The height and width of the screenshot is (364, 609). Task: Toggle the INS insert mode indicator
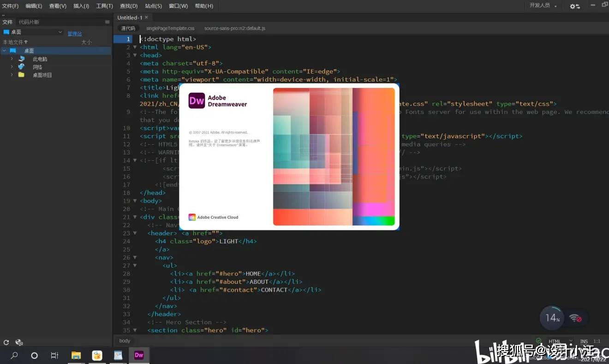(x=584, y=341)
